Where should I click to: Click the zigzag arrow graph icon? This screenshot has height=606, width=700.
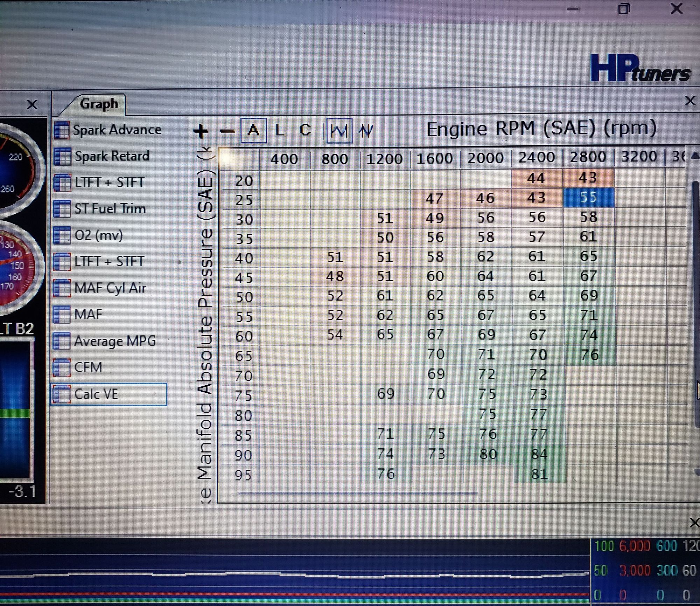coord(366,131)
